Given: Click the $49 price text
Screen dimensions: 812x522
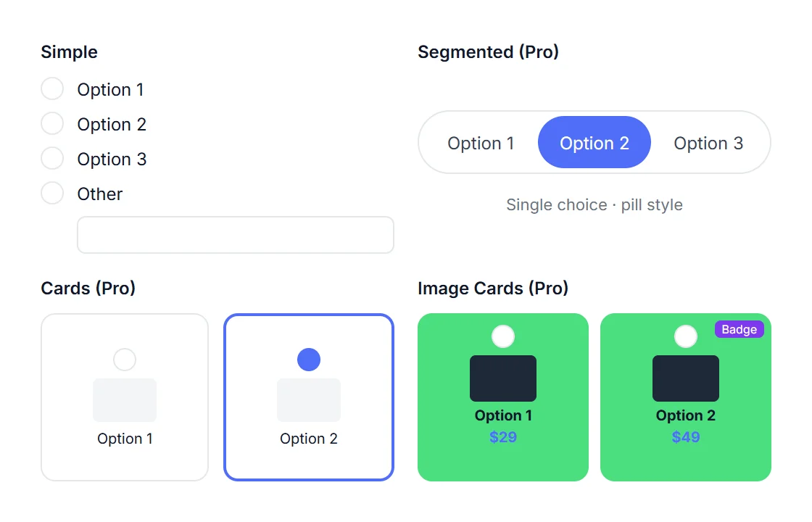Looking at the screenshot, I should [686, 437].
